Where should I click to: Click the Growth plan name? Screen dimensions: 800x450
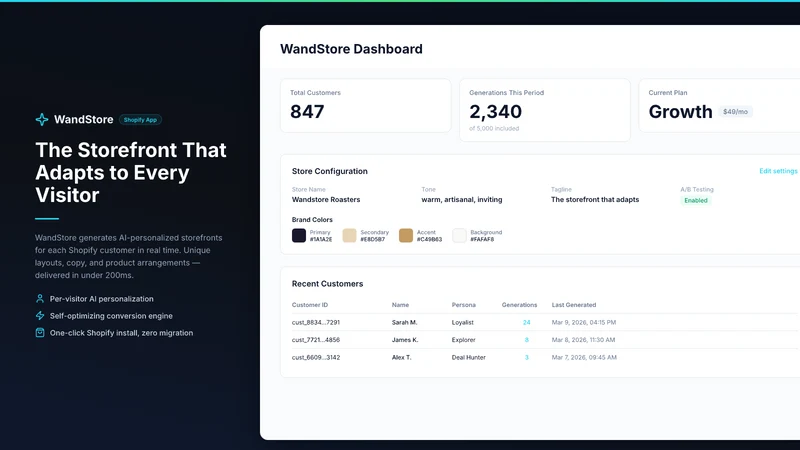click(x=680, y=112)
